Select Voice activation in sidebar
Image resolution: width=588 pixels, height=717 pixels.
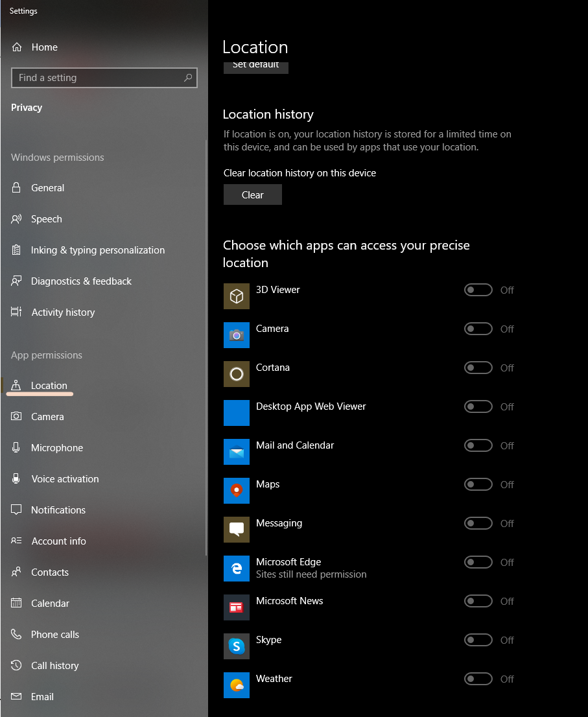pos(65,479)
